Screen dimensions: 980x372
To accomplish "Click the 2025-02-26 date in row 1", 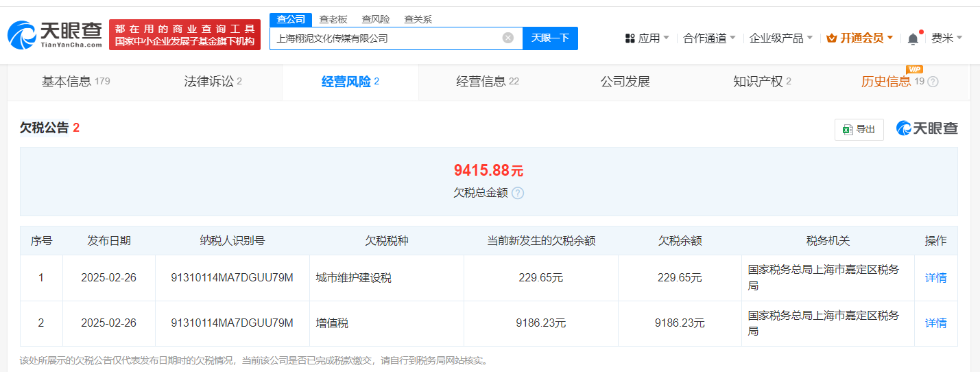I will 109,278.
